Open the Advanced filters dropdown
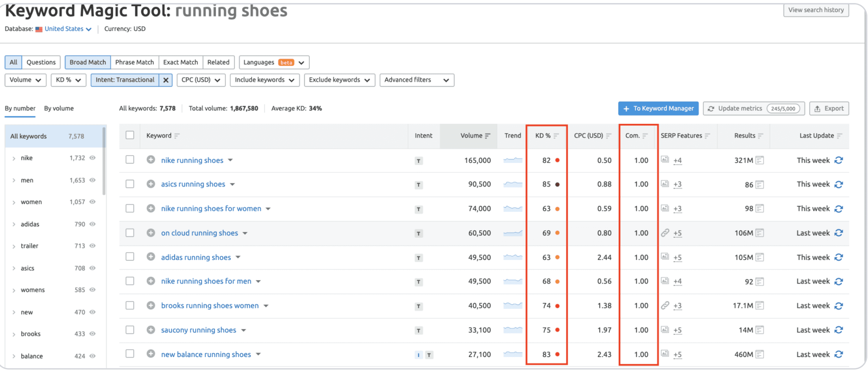Screen dimensions: 868x371 click(x=417, y=80)
